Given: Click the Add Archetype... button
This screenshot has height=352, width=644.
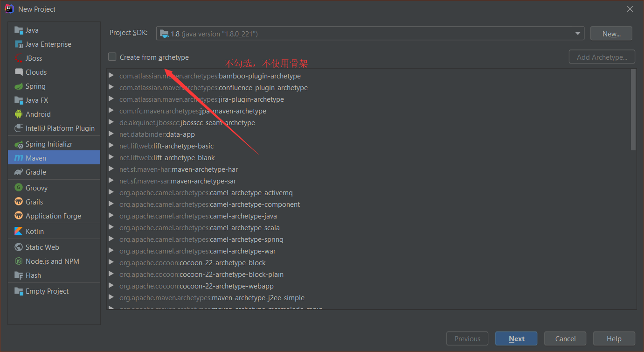Looking at the screenshot, I should click(602, 57).
